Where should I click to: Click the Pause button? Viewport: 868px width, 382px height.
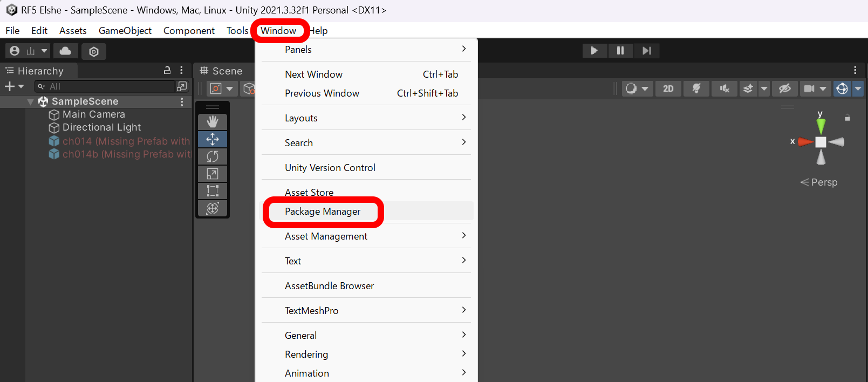coord(620,51)
